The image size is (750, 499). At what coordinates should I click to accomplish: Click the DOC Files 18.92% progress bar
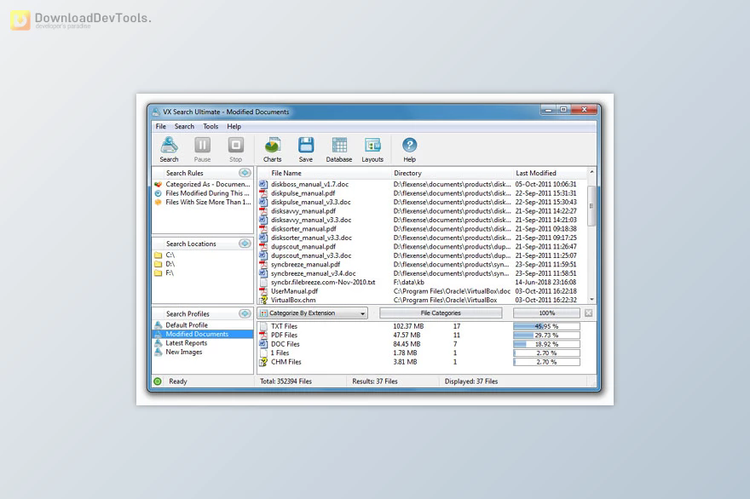click(547, 344)
